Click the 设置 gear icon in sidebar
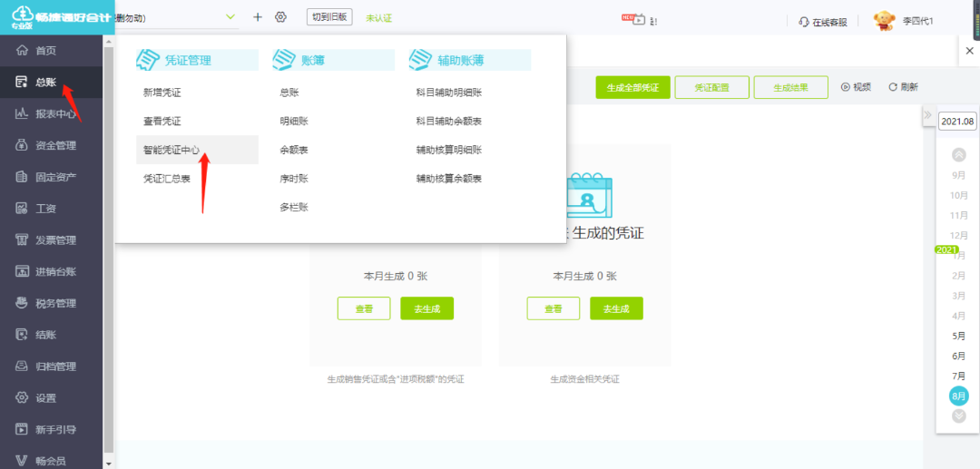Image resolution: width=980 pixels, height=469 pixels. [22, 398]
